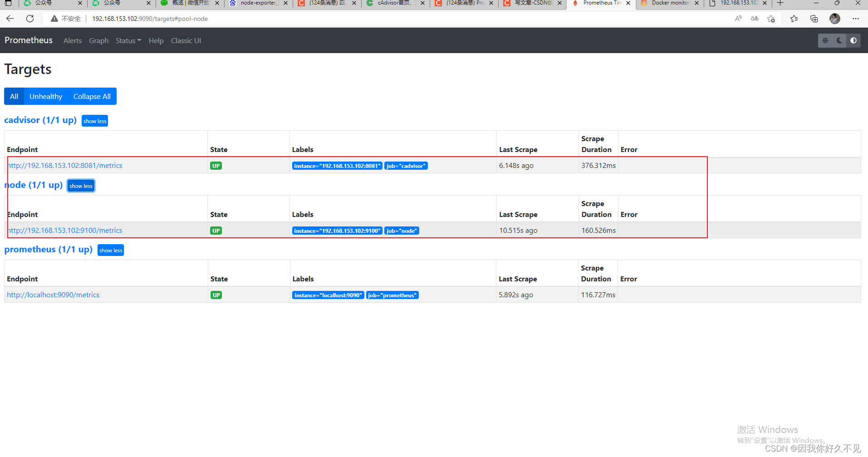
Task: Click the UP badge in the node row
Action: coord(216,231)
